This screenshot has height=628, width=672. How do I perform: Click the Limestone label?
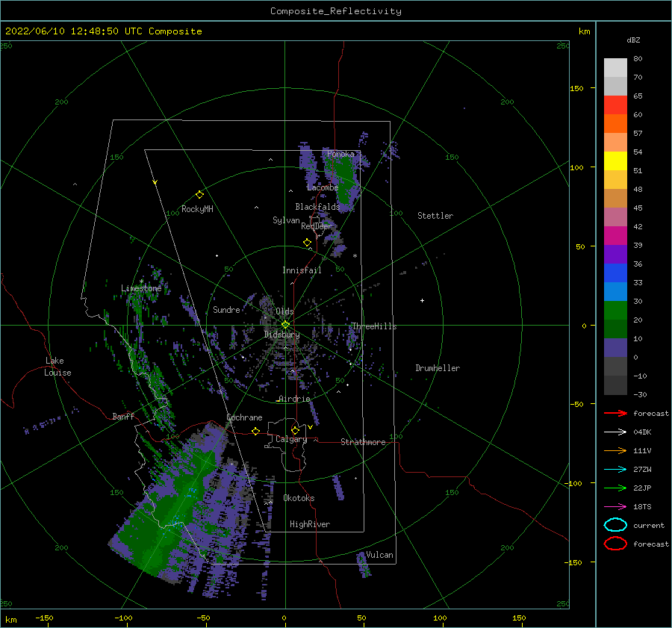141,288
